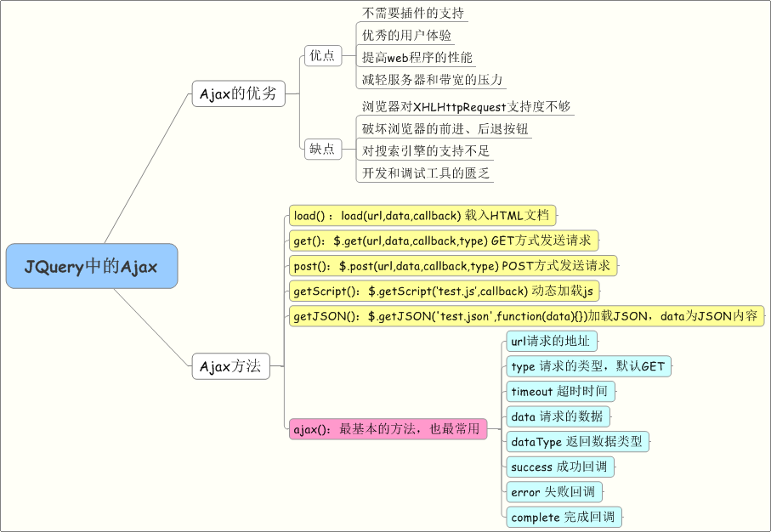Image resolution: width=771 pixels, height=532 pixels.
Task: Select the Ajax方法 branch node
Action: pyautogui.click(x=231, y=366)
